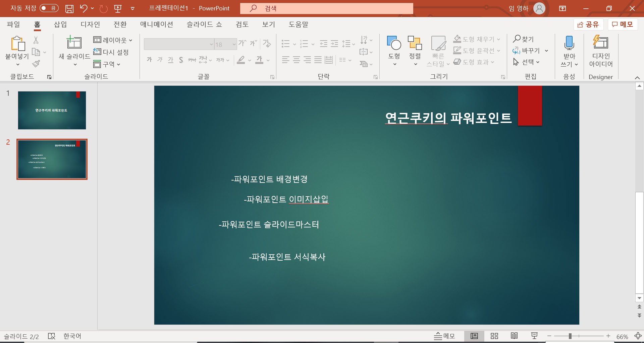
Task: Align text left
Action: click(x=286, y=60)
